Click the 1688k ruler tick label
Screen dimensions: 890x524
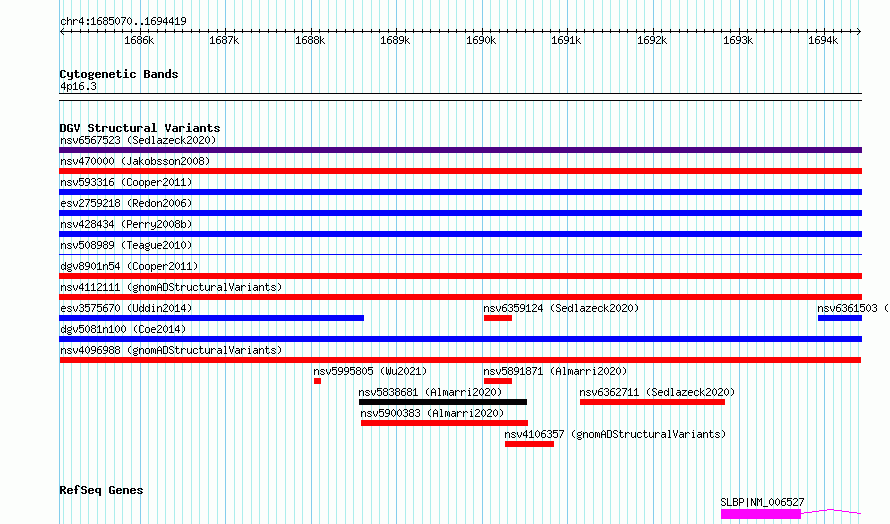coord(310,41)
